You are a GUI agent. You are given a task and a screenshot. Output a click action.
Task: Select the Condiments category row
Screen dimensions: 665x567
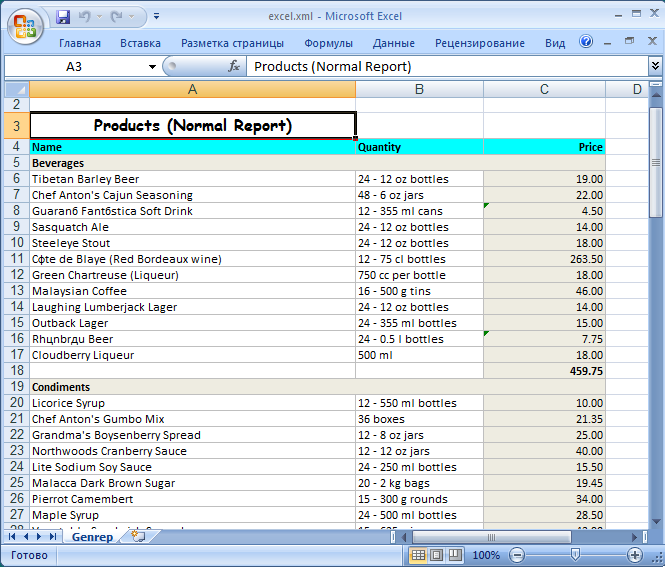point(317,387)
